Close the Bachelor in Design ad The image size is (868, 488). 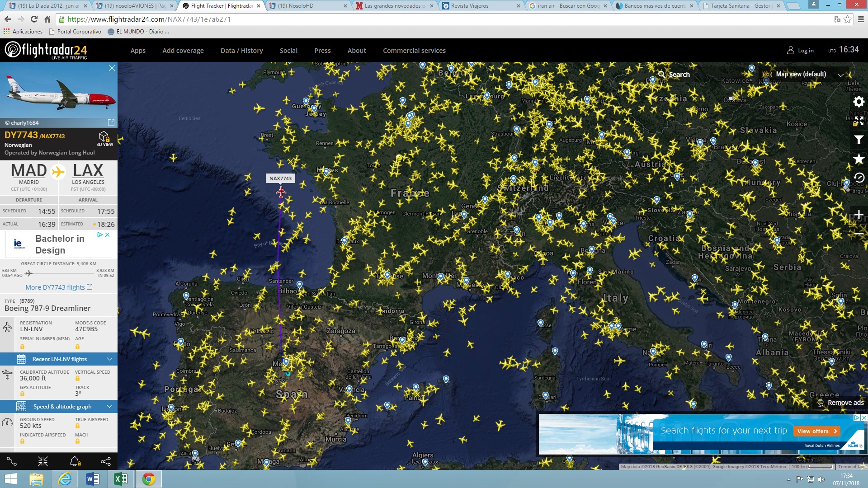click(x=107, y=235)
